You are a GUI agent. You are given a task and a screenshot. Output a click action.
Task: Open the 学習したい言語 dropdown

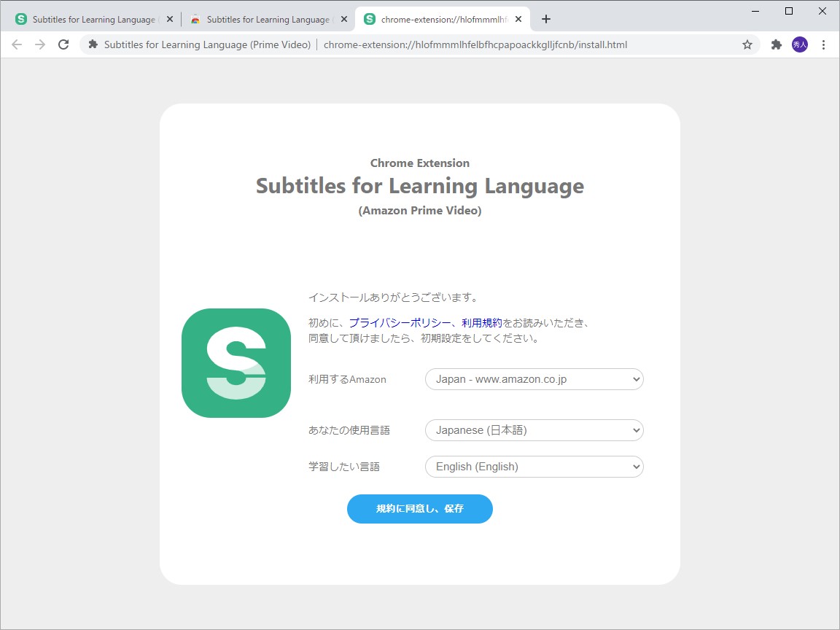coord(533,467)
